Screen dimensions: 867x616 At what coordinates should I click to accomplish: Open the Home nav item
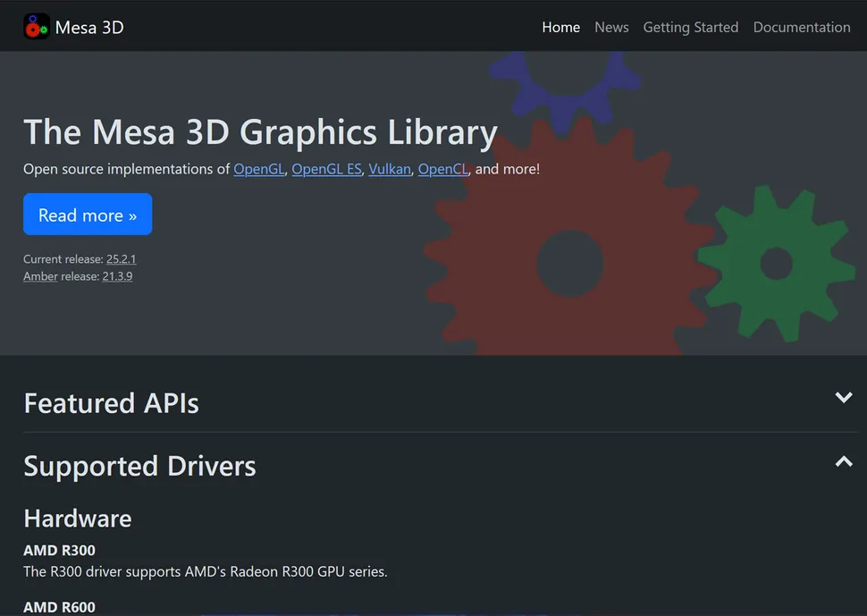point(560,28)
